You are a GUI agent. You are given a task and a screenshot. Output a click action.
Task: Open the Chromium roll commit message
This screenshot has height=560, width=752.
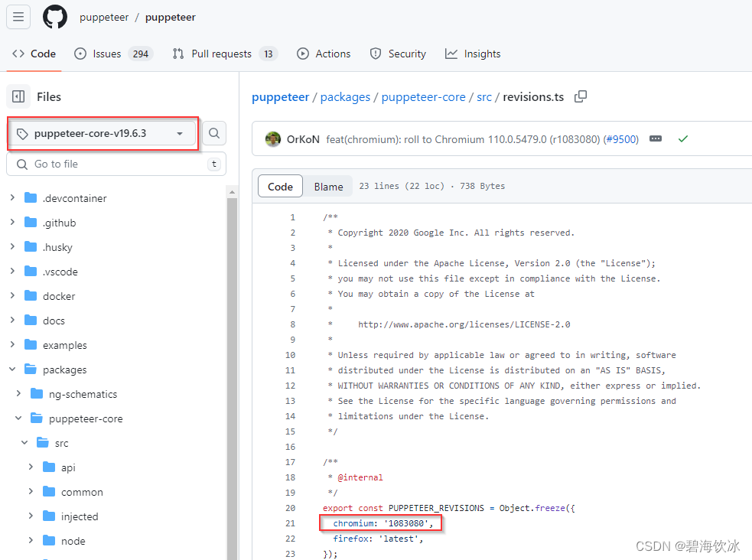463,139
